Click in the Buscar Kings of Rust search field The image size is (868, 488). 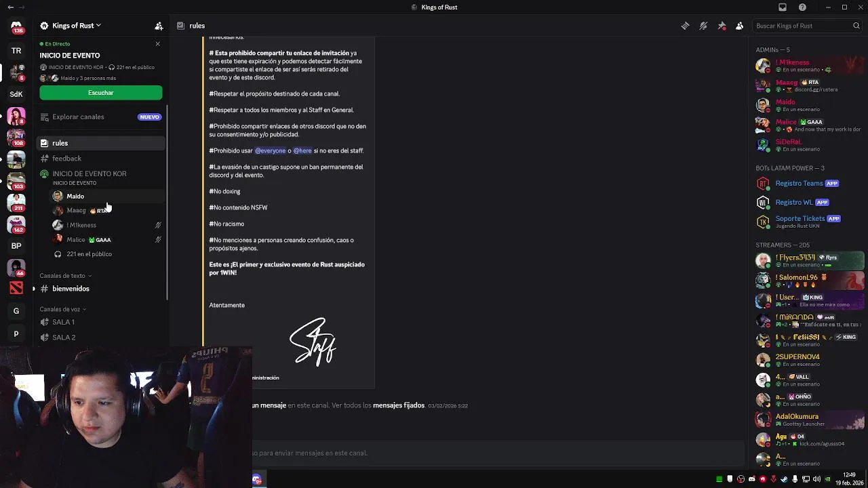click(x=804, y=26)
